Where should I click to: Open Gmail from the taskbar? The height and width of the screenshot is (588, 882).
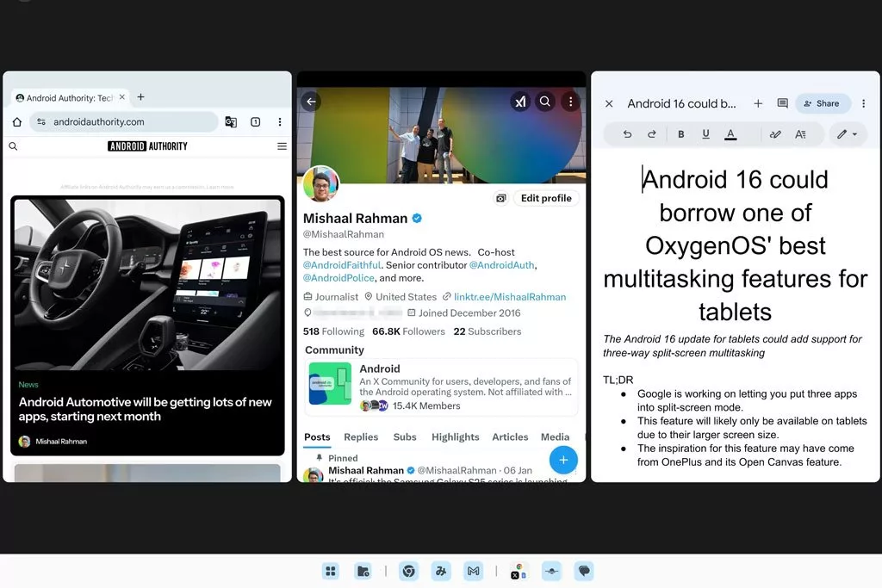pyautogui.click(x=473, y=571)
